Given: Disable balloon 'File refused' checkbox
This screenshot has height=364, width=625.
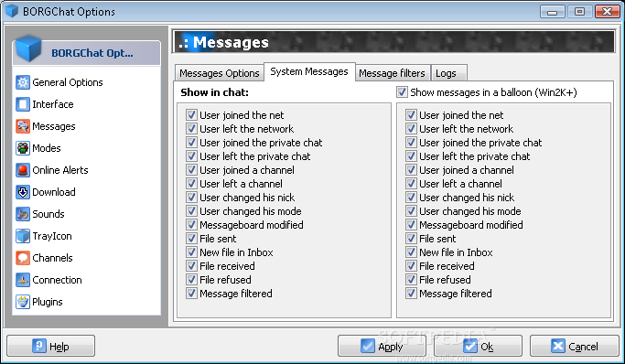Looking at the screenshot, I should point(411,280).
